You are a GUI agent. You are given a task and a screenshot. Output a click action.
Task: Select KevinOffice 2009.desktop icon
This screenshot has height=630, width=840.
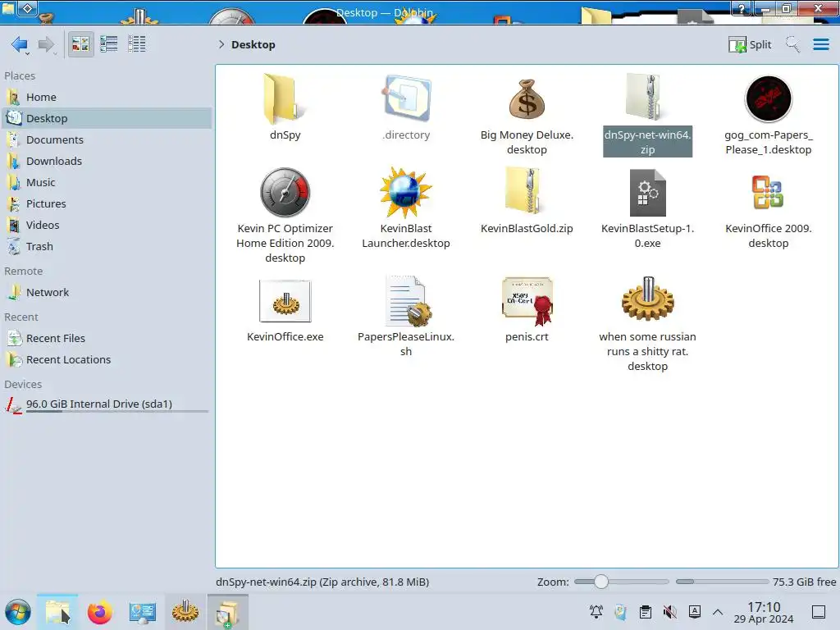pyautogui.click(x=768, y=192)
